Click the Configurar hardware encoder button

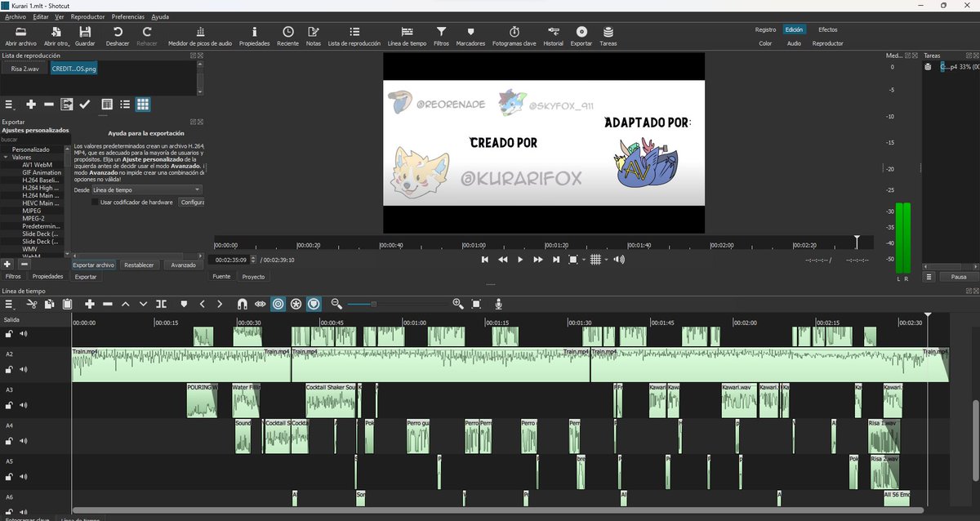pos(192,202)
